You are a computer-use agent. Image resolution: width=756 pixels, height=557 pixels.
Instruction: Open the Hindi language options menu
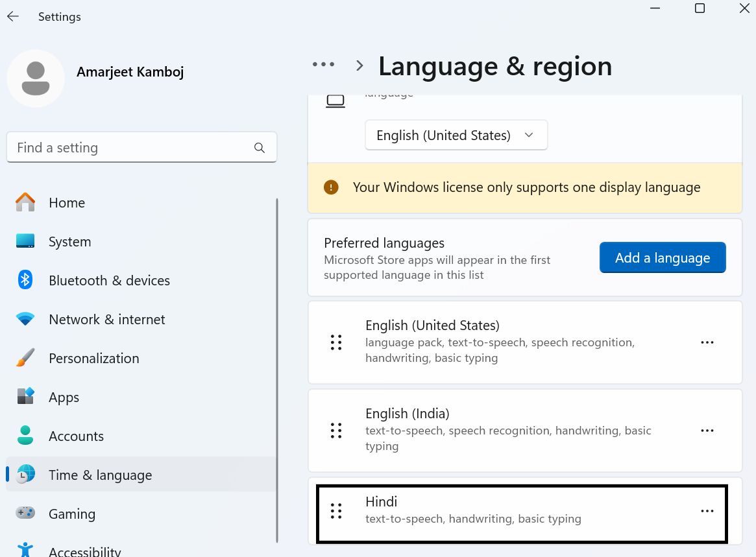[707, 510]
